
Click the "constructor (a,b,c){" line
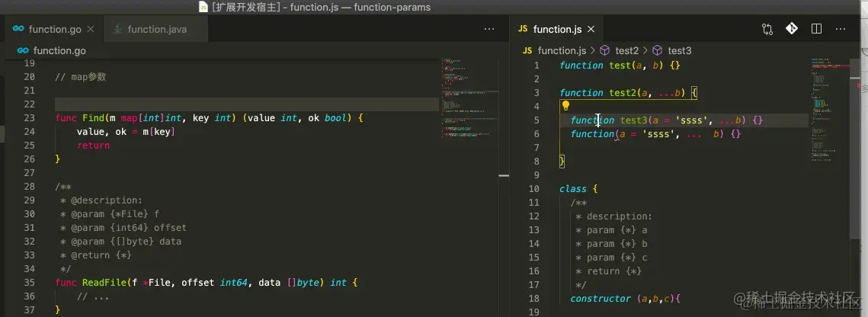tap(625, 299)
